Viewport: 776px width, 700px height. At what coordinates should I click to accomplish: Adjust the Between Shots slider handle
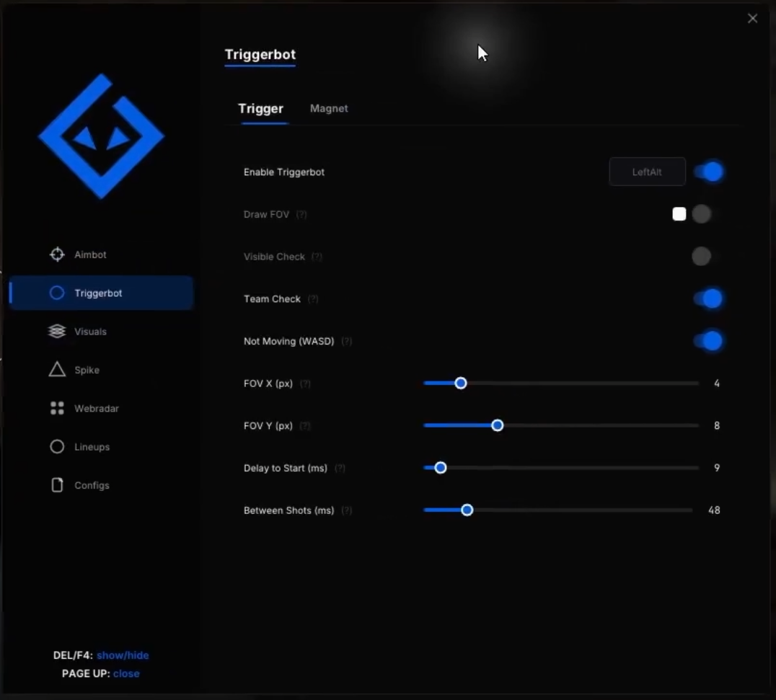467,510
